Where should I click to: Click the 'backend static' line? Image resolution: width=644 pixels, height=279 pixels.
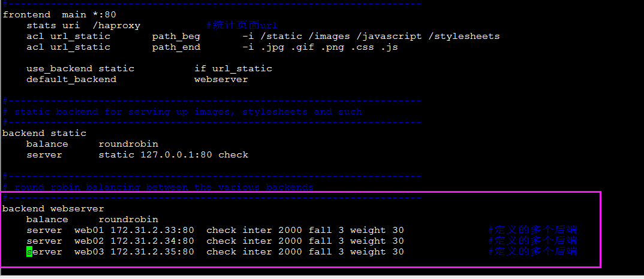pyautogui.click(x=44, y=134)
